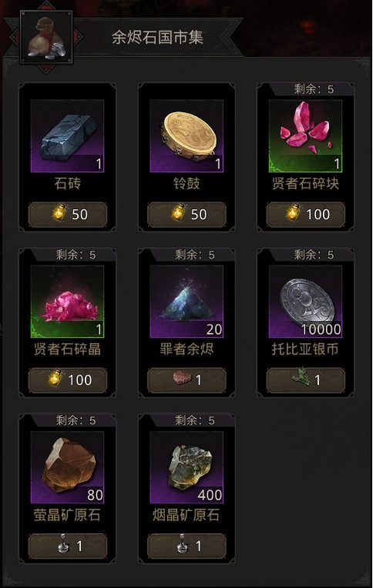Select the 罪者余烬 ember pile icon
Viewport: 373px width, 588px height.
click(186, 302)
